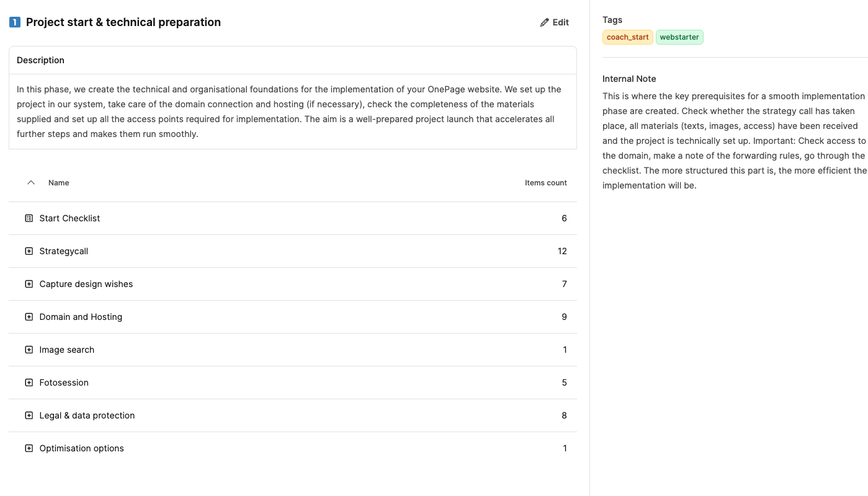Expand the Capture design wishes row

[29, 284]
